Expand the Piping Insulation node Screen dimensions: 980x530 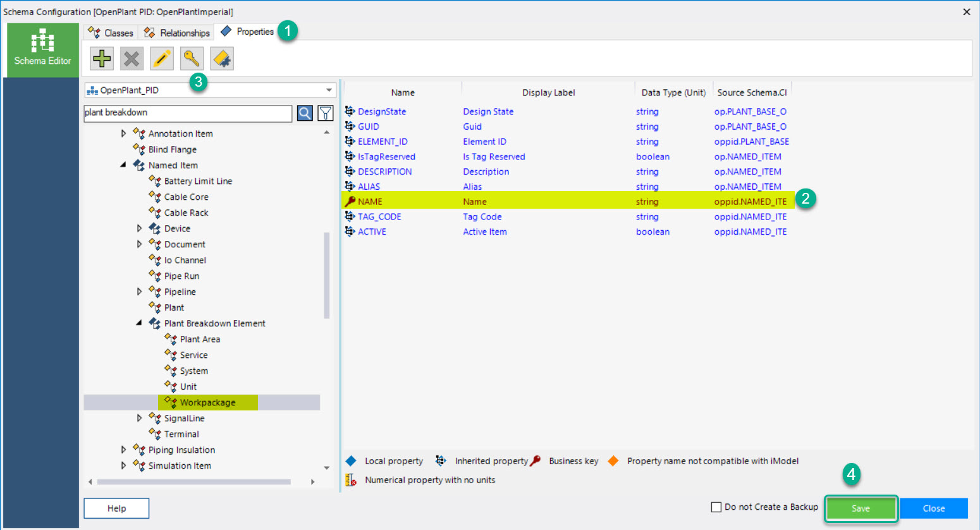pyautogui.click(x=123, y=450)
